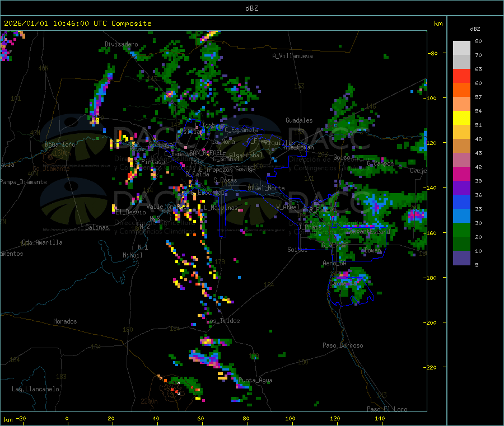504x426 pixels.
Task: Click the 100 km tick on bottom axis
Action: tap(290, 419)
